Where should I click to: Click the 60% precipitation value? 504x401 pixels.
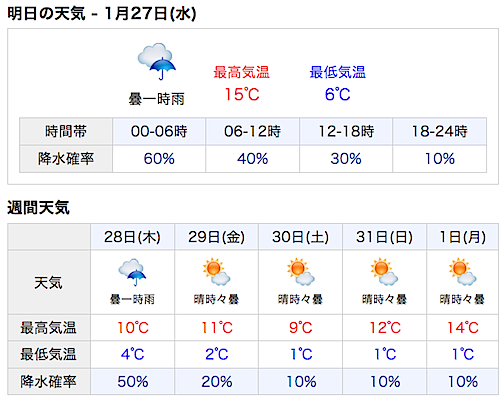(159, 159)
